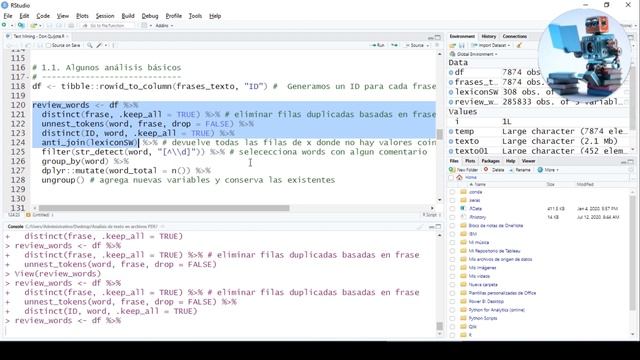This screenshot has width=640, height=360.
Task: Open the Source button dropdown arrow
Action: (x=428, y=45)
